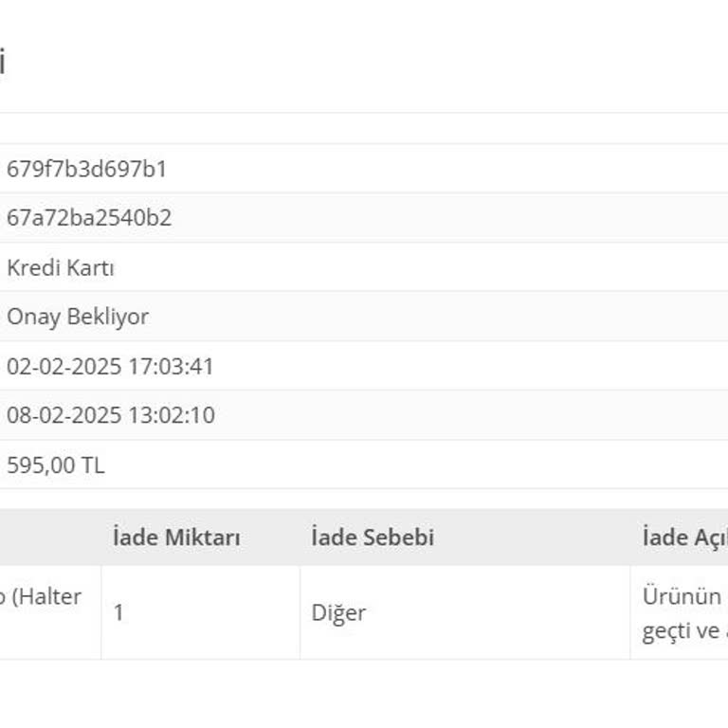Click the time 17:03:41
The image size is (728, 728).
point(172,367)
